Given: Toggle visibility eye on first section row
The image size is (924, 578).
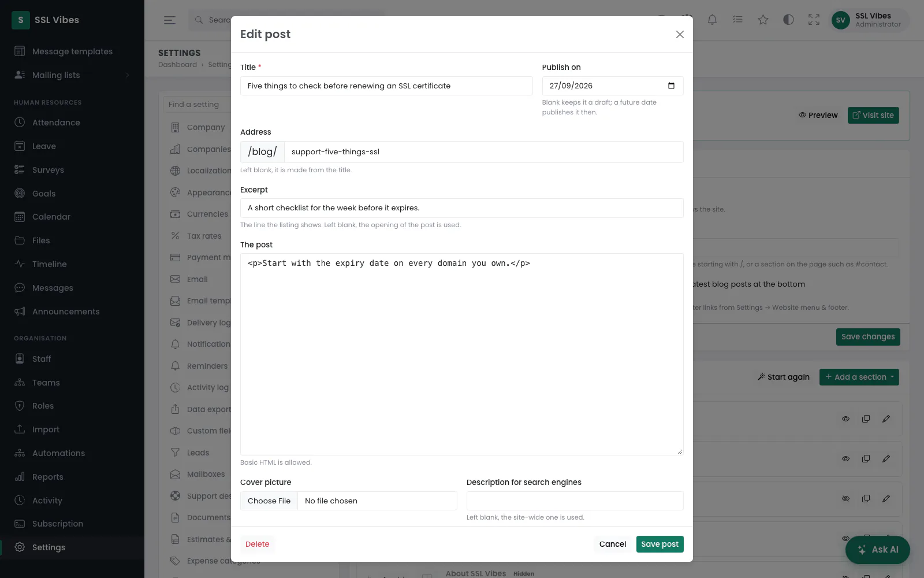Looking at the screenshot, I should pos(845,418).
